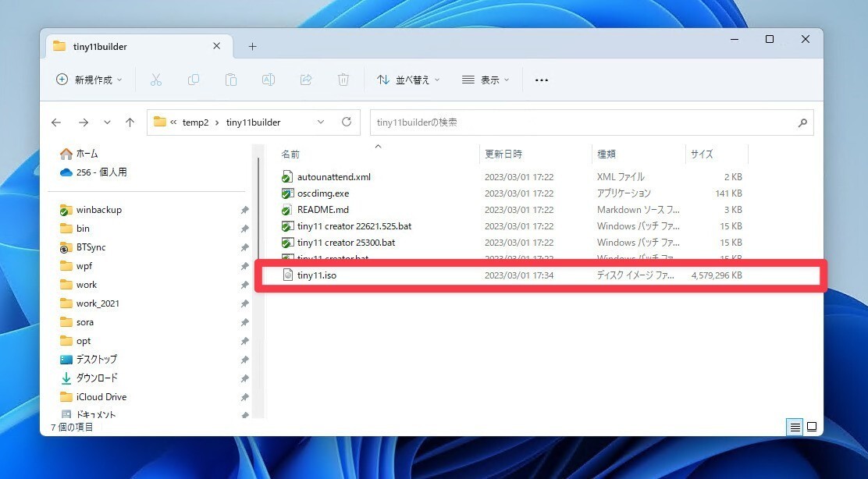Image resolution: width=868 pixels, height=479 pixels.
Task: Unpin the bin folder
Action: pos(244,228)
